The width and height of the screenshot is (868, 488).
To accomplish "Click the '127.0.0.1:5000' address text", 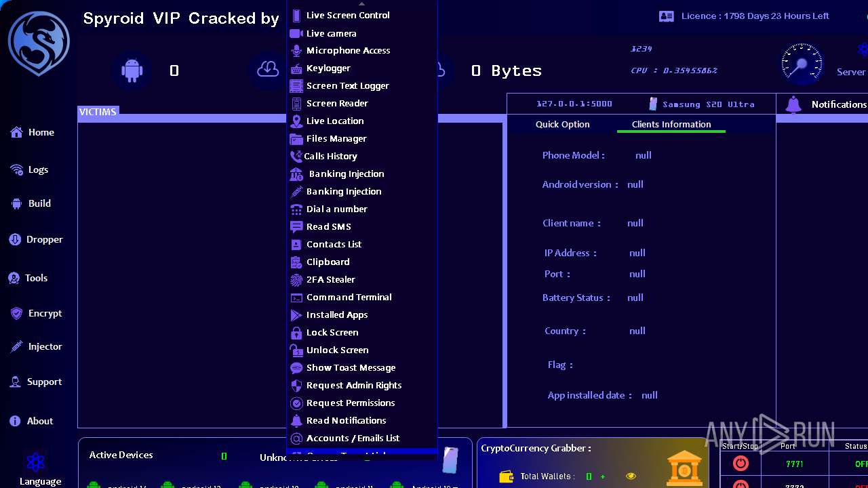I will tap(574, 104).
